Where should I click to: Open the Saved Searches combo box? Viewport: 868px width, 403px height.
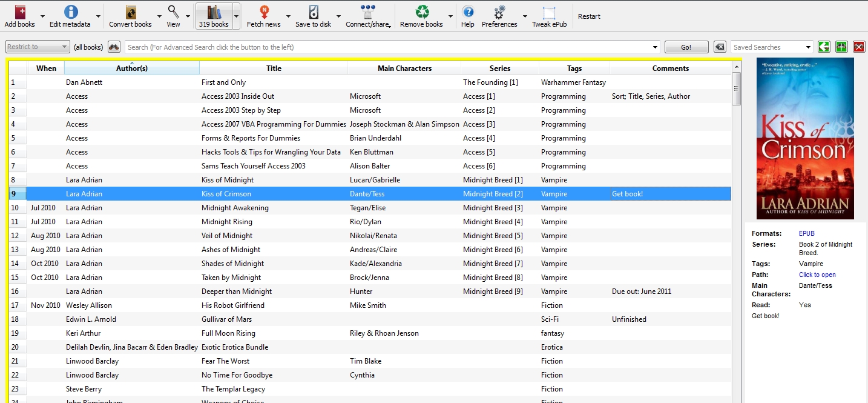point(772,47)
